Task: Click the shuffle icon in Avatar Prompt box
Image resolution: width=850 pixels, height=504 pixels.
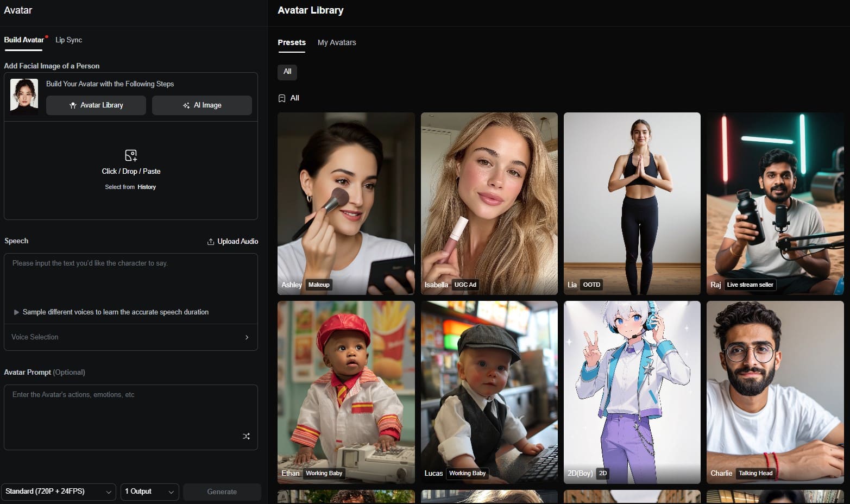Action: point(246,436)
